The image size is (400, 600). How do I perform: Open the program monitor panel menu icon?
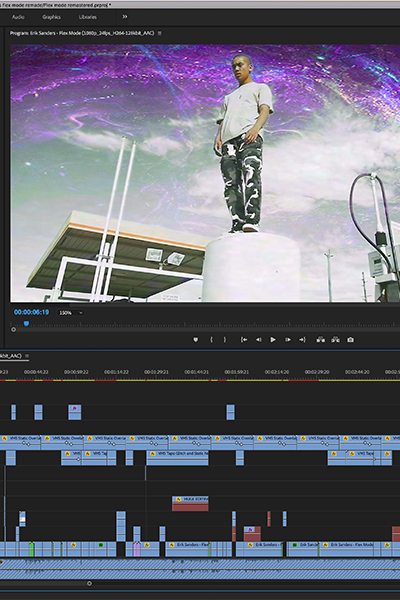160,33
